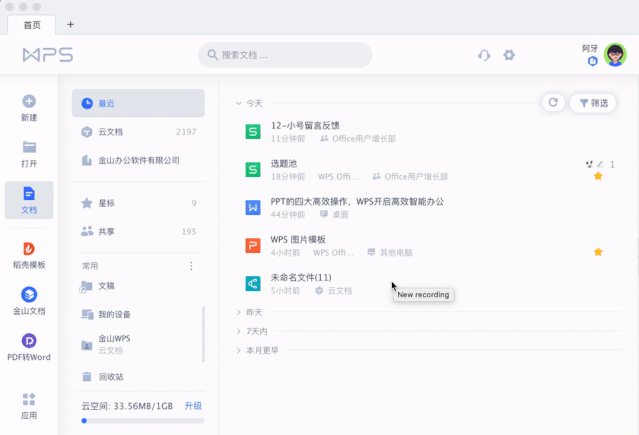
Task: Switch to the 首页 tab
Action: [x=32, y=24]
